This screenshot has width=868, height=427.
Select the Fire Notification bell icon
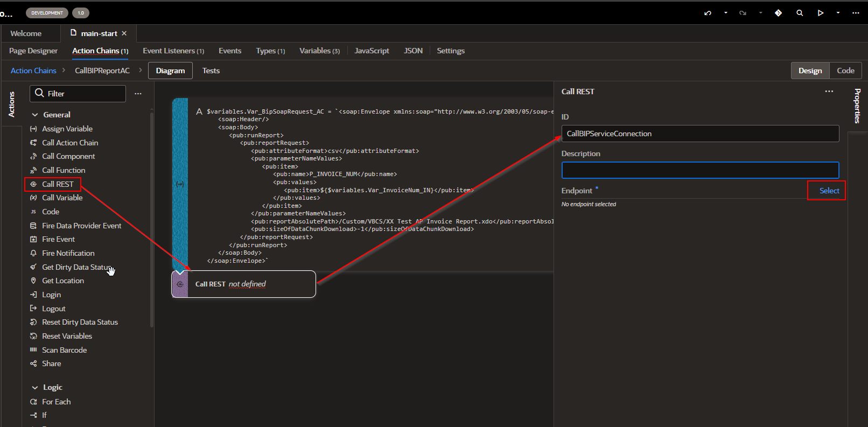[x=33, y=253]
